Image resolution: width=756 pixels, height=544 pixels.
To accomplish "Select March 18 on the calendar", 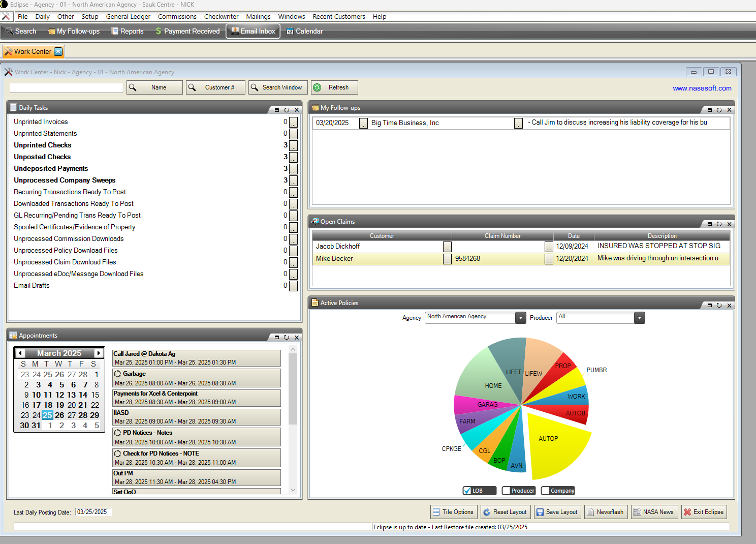I will point(48,405).
